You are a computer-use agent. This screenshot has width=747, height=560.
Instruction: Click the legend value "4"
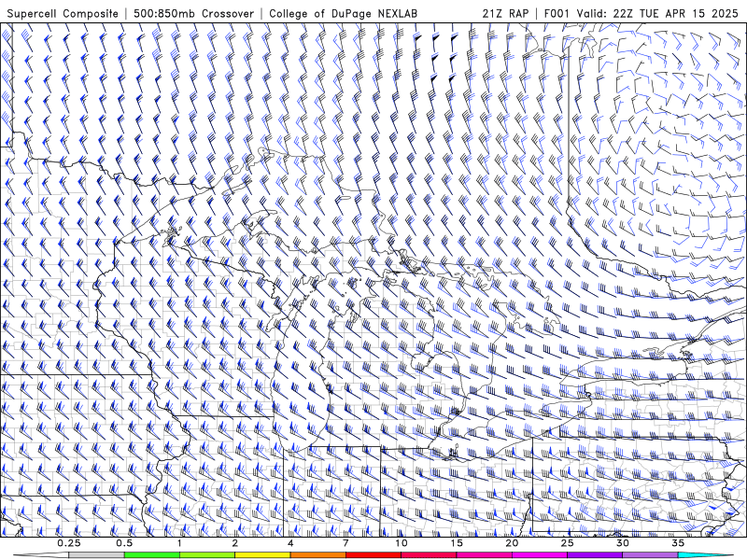290,543
